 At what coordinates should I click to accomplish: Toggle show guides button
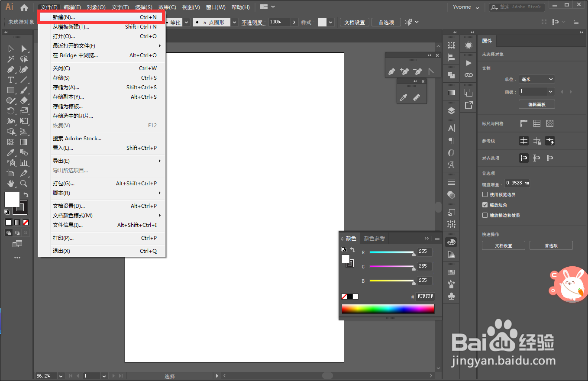(x=524, y=141)
